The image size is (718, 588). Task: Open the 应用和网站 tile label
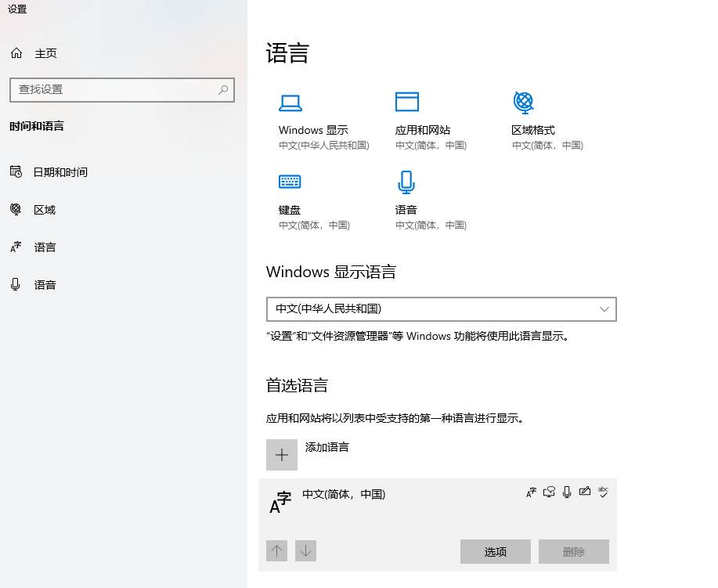[423, 130]
